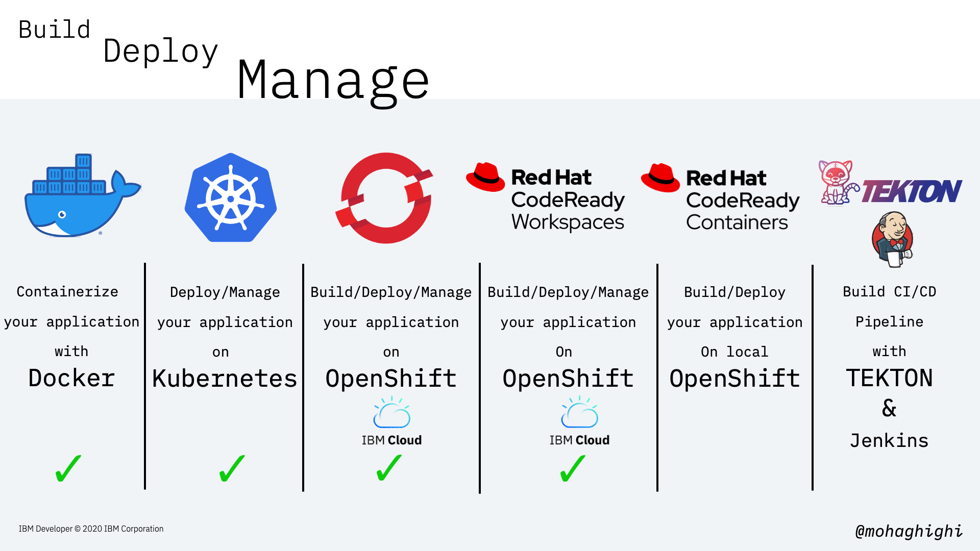This screenshot has width=980, height=551.
Task: Click the Docker whale logo
Action: 83,195
